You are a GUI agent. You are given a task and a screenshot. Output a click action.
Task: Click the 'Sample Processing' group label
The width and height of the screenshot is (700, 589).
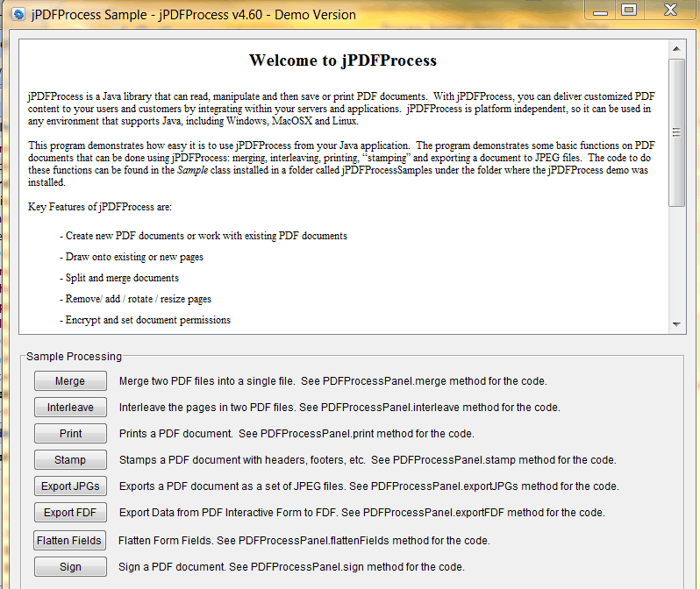(x=74, y=357)
